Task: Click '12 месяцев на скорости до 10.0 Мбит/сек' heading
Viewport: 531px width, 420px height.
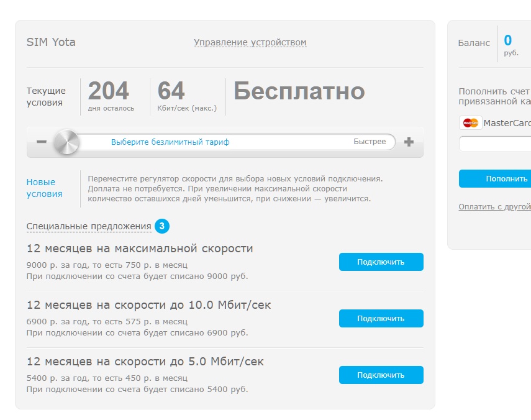Action: [148, 305]
